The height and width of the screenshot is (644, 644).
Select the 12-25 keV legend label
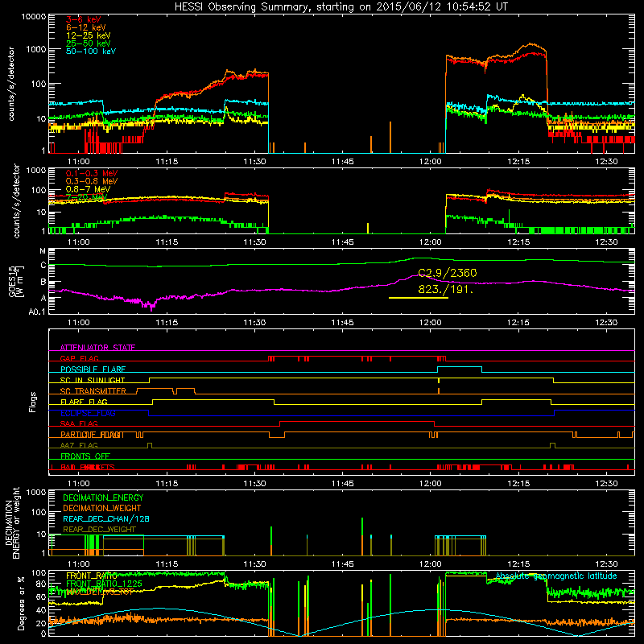(89, 35)
